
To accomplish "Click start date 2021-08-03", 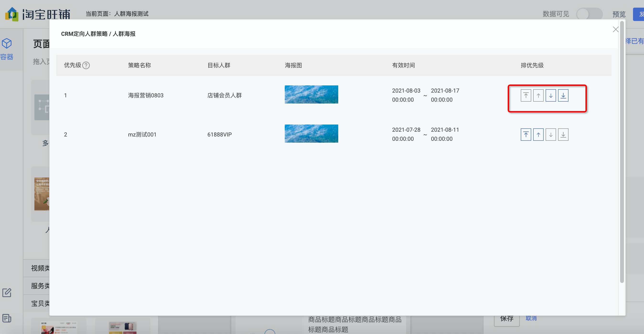I will click(406, 91).
